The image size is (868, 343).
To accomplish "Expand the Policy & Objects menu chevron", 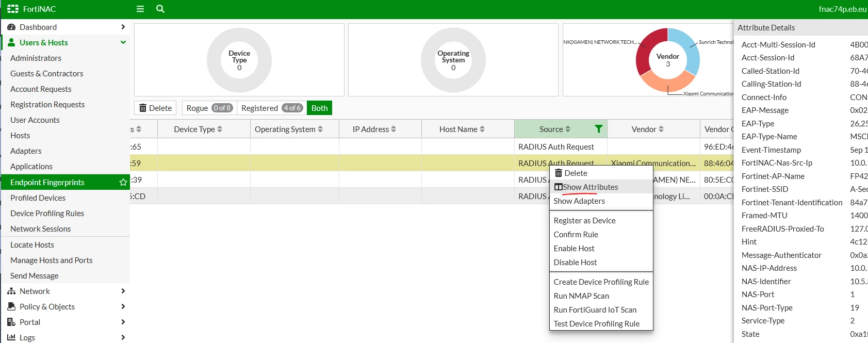I will click(x=123, y=306).
